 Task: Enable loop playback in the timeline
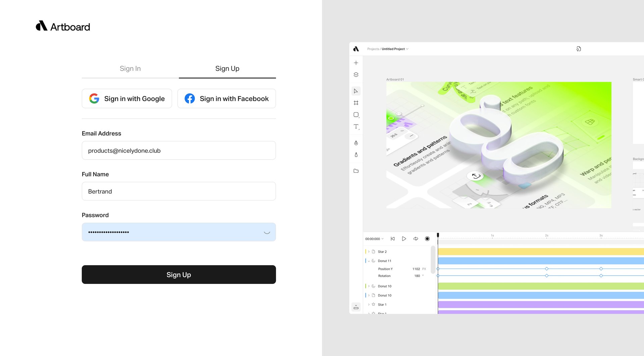416,238
